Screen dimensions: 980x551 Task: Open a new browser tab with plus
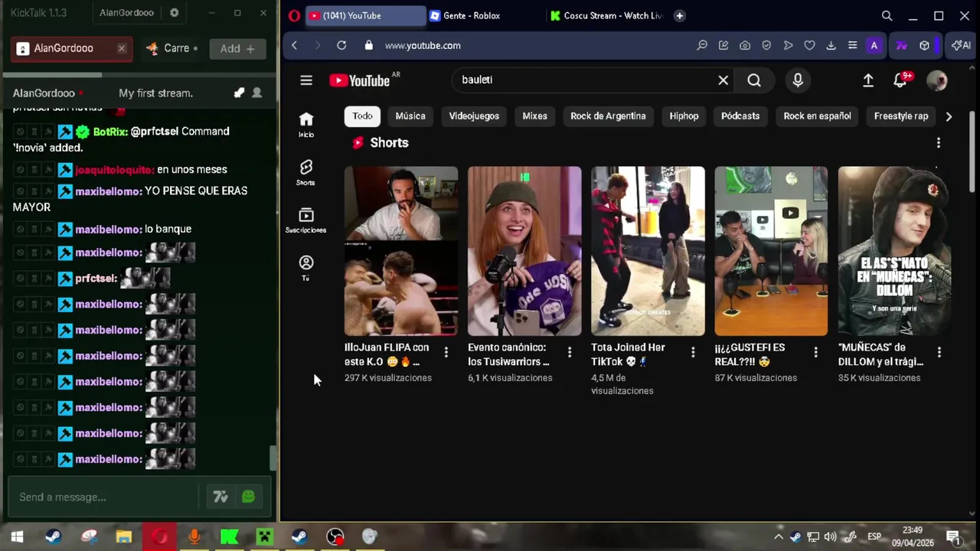pyautogui.click(x=679, y=15)
